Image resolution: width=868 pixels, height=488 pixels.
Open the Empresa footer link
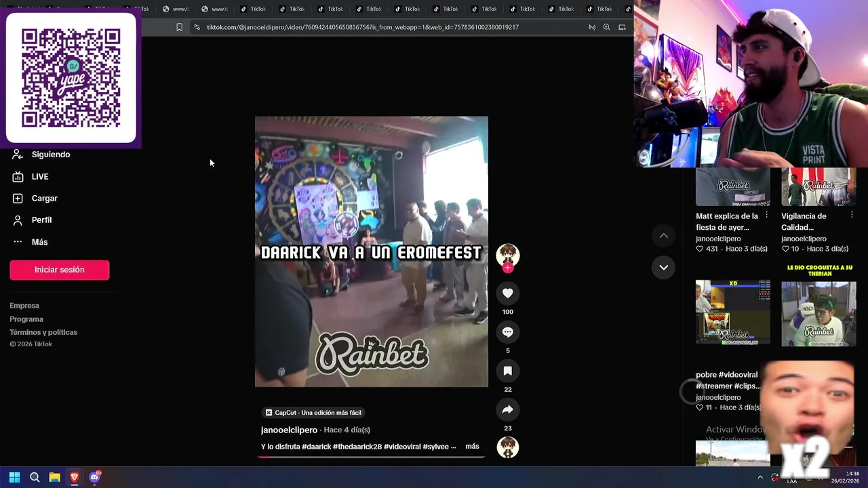click(x=24, y=306)
